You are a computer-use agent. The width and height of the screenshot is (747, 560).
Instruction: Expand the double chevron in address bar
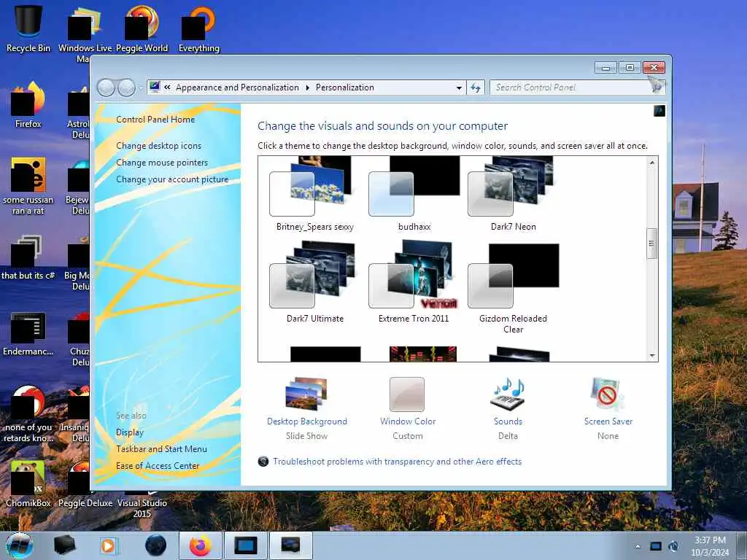[167, 87]
